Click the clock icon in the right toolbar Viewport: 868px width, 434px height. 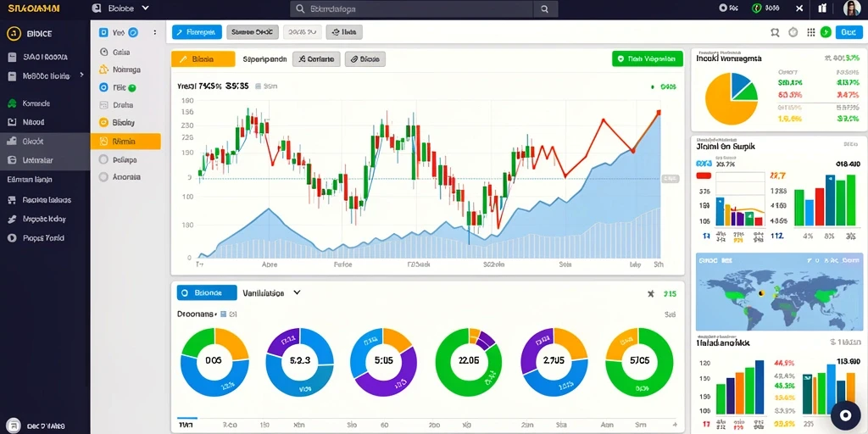click(x=793, y=33)
